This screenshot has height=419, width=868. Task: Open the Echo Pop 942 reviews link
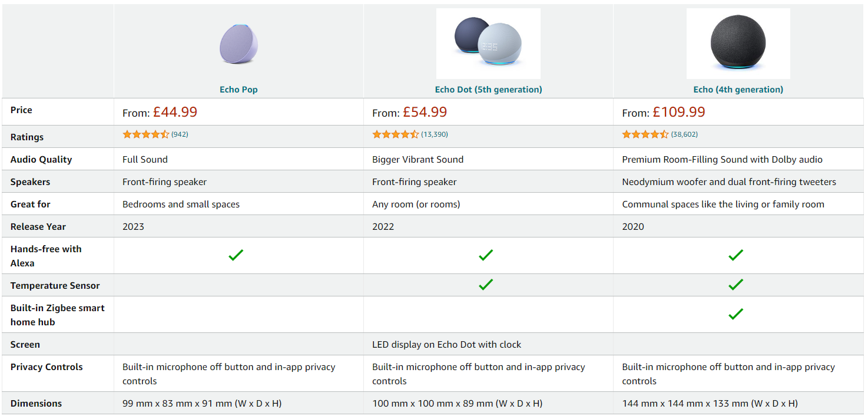coord(180,134)
